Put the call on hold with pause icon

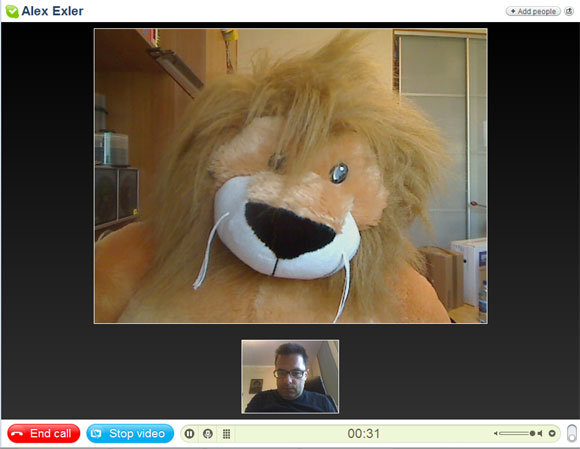click(189, 433)
